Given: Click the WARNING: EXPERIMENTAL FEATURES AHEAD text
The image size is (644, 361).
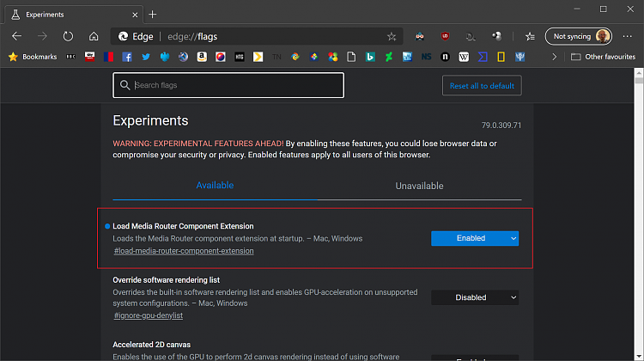Looking at the screenshot, I should (198, 144).
